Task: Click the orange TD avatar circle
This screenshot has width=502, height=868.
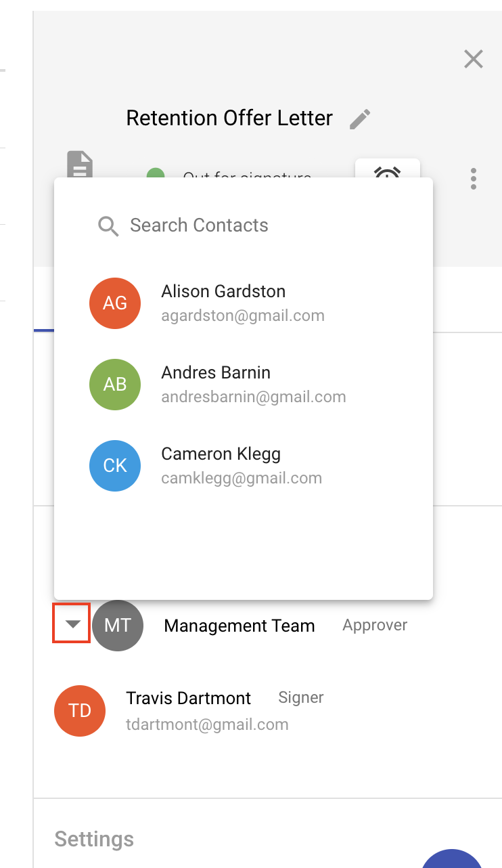Action: 80,710
